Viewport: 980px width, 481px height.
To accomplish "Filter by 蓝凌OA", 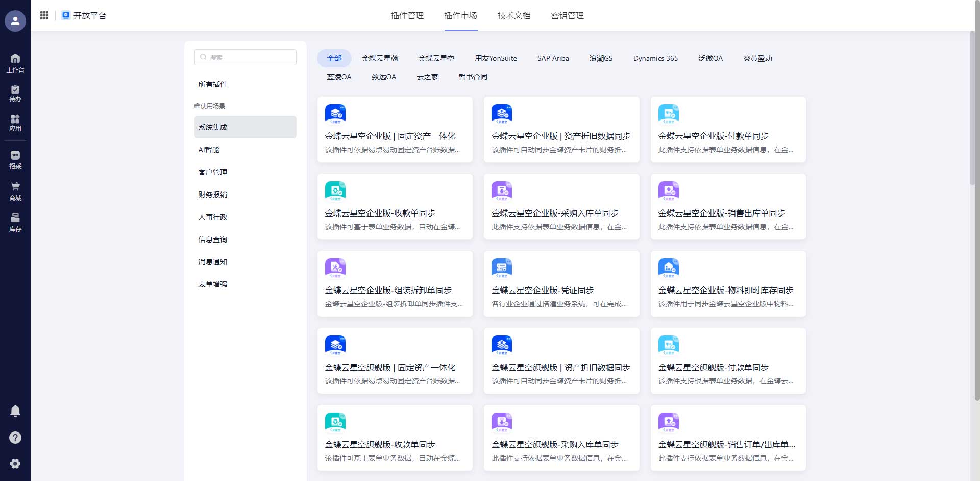I will (x=339, y=77).
